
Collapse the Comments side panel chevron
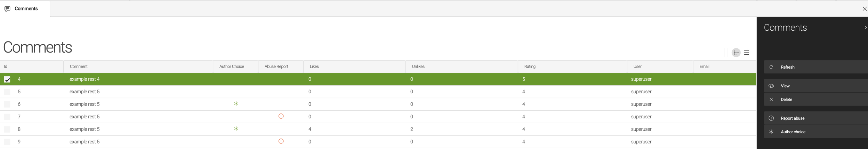pyautogui.click(x=865, y=28)
